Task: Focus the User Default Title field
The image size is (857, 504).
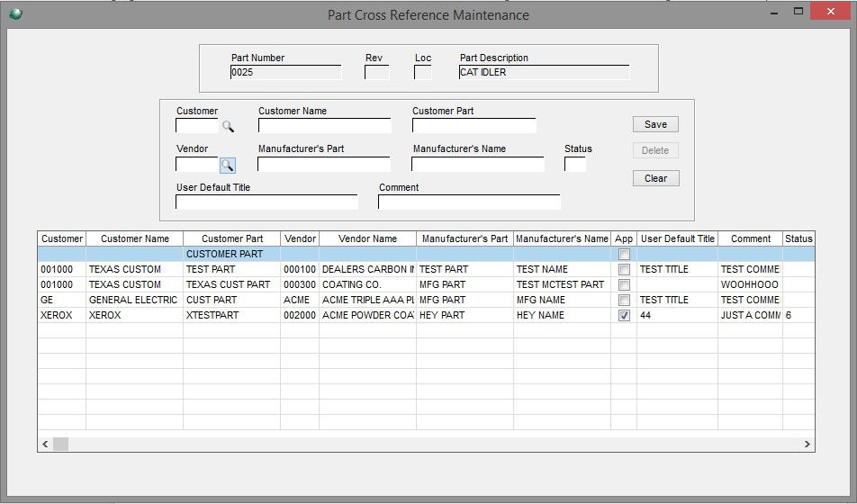Action: coord(266,202)
